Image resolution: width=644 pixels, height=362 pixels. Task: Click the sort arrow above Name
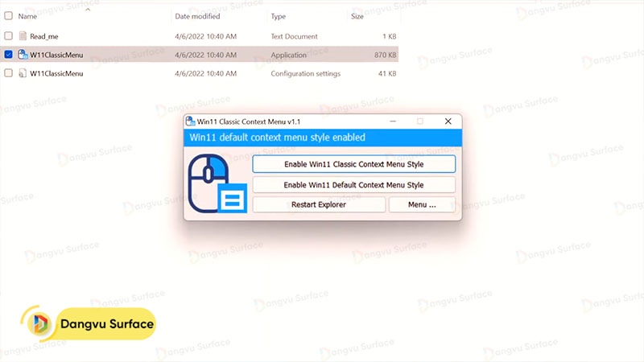[88, 10]
